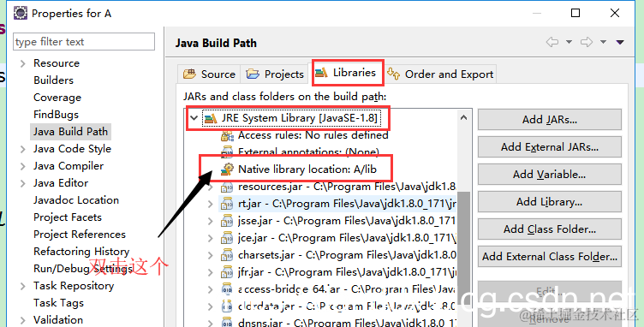Click the Libraries tab books icon

click(322, 73)
